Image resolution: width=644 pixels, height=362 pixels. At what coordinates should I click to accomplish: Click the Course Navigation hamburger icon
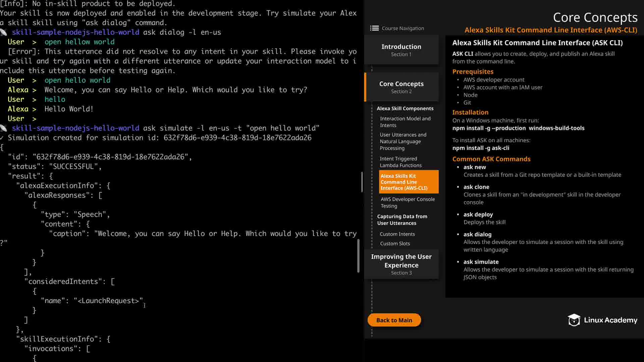point(374,28)
